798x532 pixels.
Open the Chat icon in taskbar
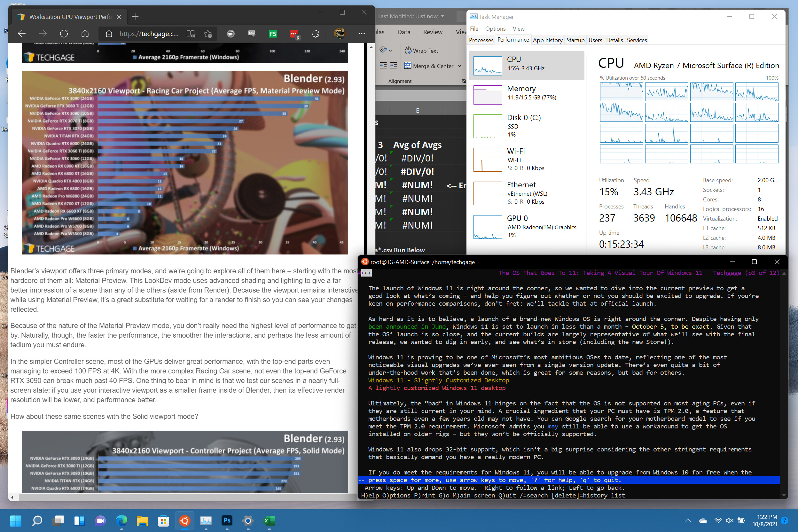100,520
